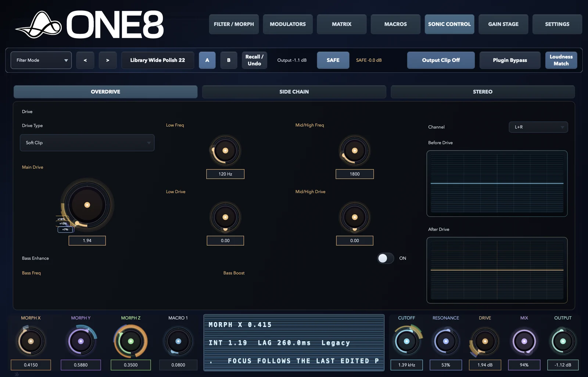
Task: Go to previous preset with left arrow
Action: coord(85,60)
